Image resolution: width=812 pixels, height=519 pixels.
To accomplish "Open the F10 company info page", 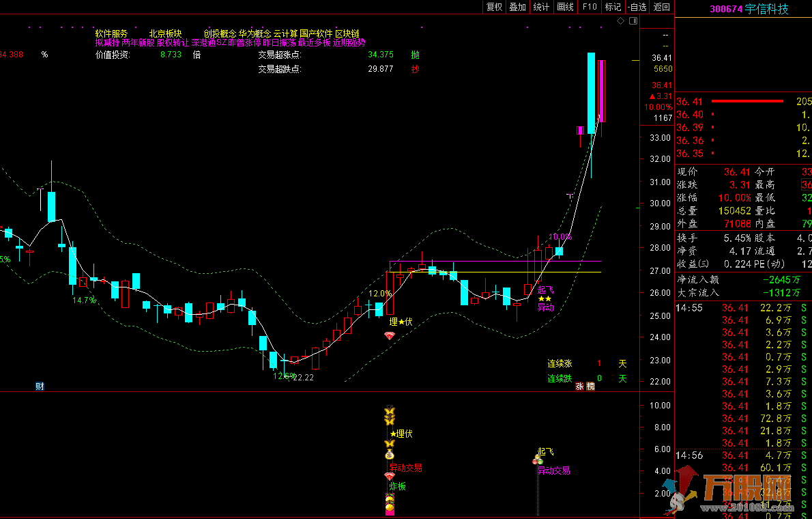I will click(x=590, y=7).
